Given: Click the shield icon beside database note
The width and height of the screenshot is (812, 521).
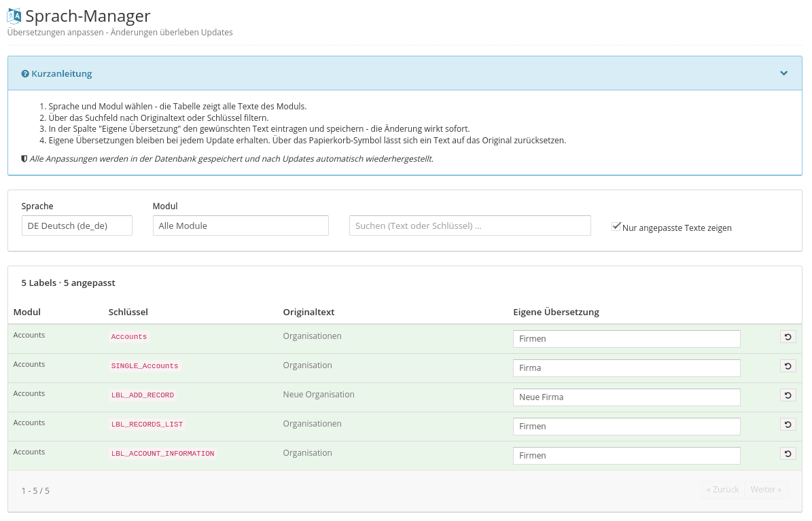Looking at the screenshot, I should pos(24,159).
